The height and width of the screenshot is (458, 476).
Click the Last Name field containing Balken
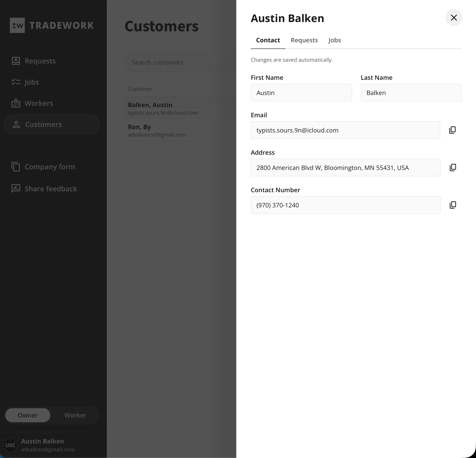click(x=411, y=93)
